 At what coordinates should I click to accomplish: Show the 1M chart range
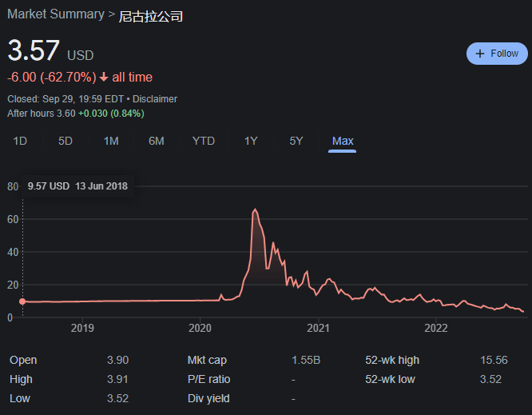(111, 141)
